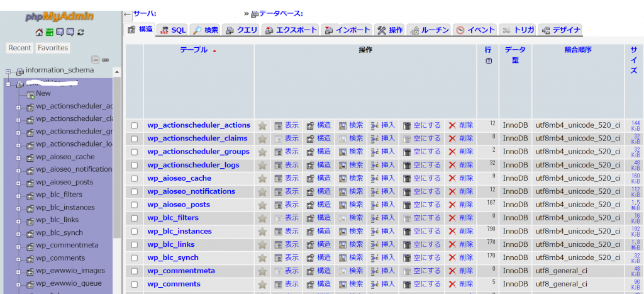Click the delete X icon for wp_commentmeta
The image size is (644, 294).
coord(452,271)
